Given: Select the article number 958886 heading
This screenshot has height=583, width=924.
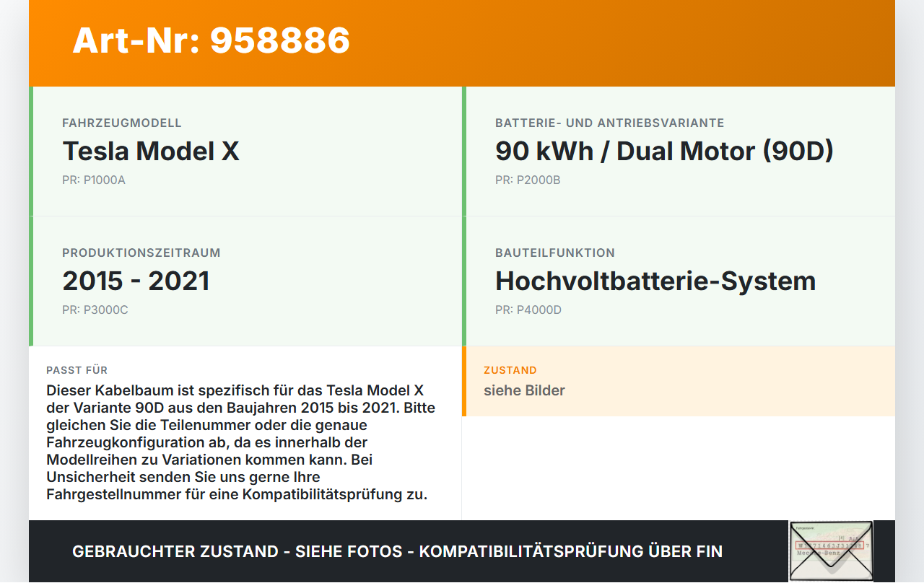Looking at the screenshot, I should pyautogui.click(x=210, y=42).
